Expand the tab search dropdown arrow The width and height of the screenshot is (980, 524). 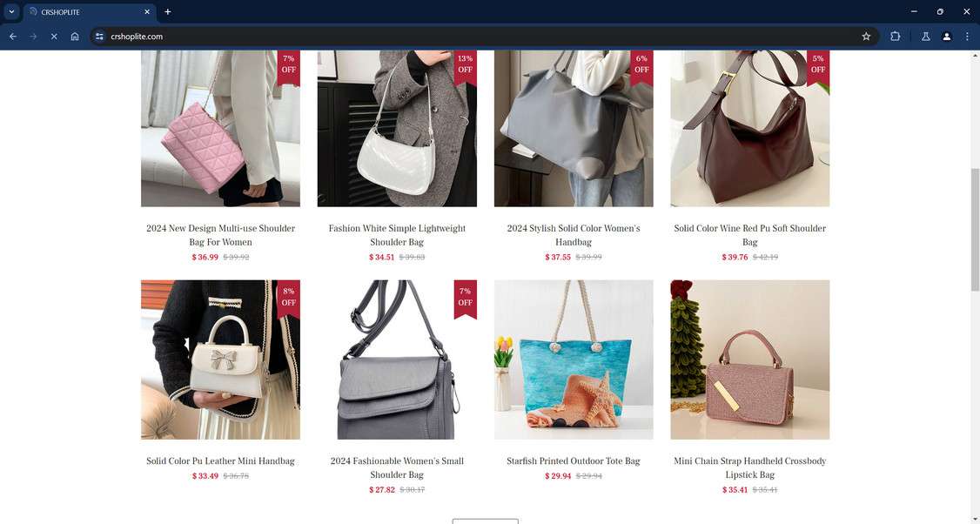[x=11, y=12]
